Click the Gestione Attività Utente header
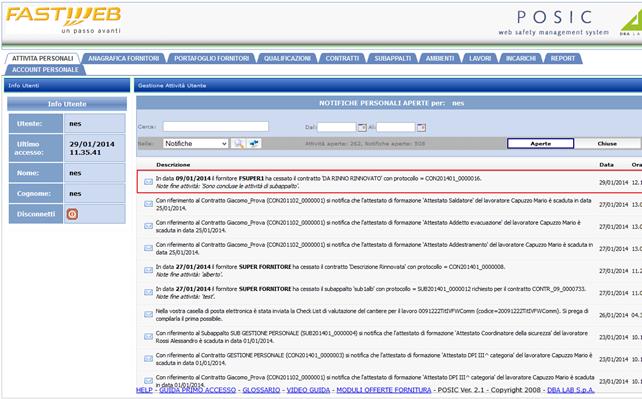Screen dimensions: 642x399 coord(172,86)
